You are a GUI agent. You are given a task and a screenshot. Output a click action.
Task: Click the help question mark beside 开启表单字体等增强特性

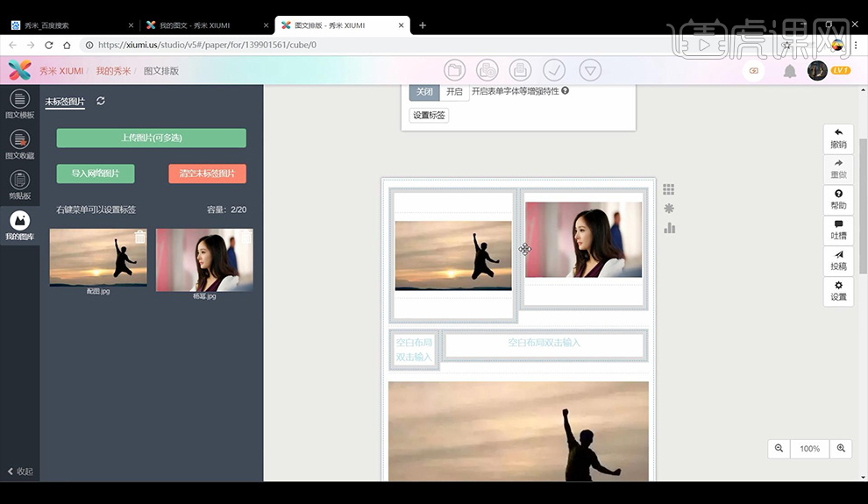point(566,91)
